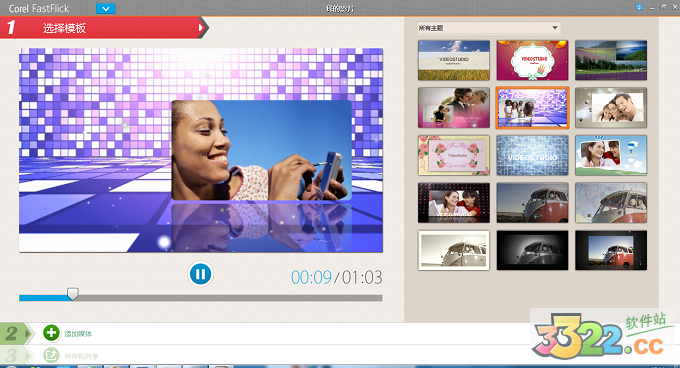This screenshot has width=680, height=368.
Task: Pick the purple disco tile template thumbnail
Action: coord(532,107)
